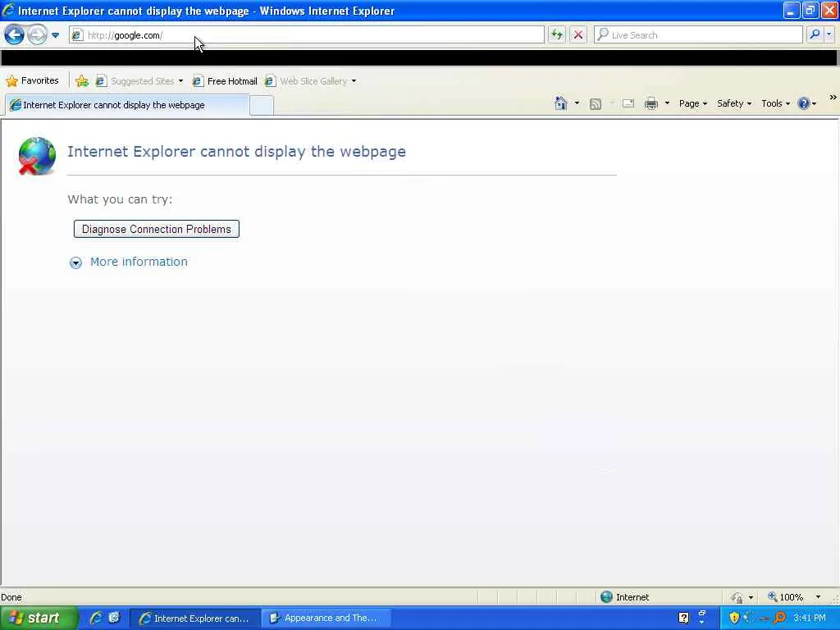Screen dimensions: 840x630
Task: Refresh the page with the green arrows icon
Action: pos(557,35)
